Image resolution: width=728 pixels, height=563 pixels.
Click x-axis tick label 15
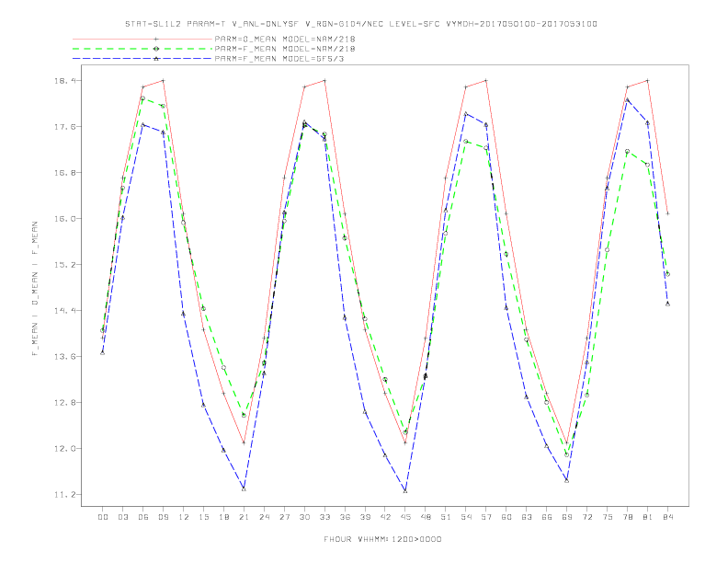point(203,517)
